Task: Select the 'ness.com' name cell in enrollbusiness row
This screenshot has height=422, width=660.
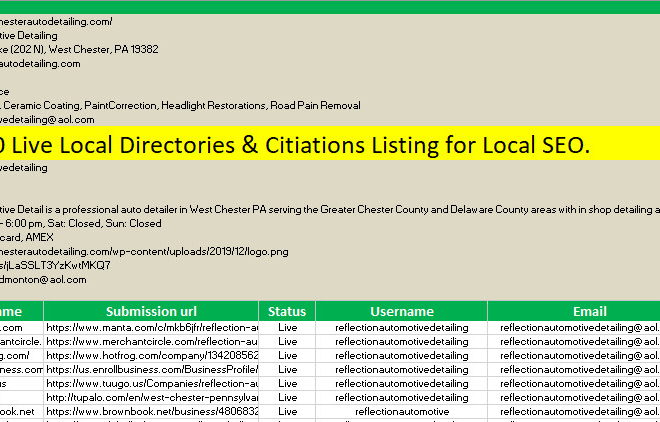Action: 21,369
